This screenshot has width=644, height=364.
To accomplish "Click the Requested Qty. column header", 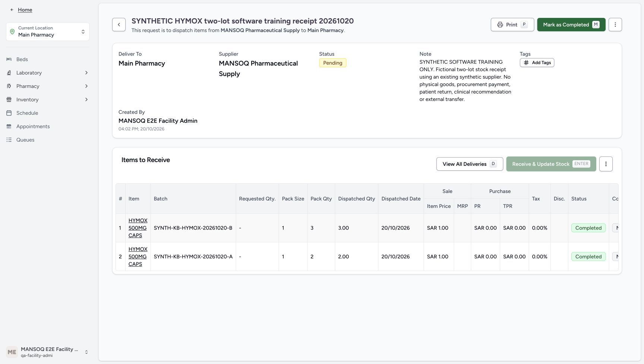I will tap(257, 199).
